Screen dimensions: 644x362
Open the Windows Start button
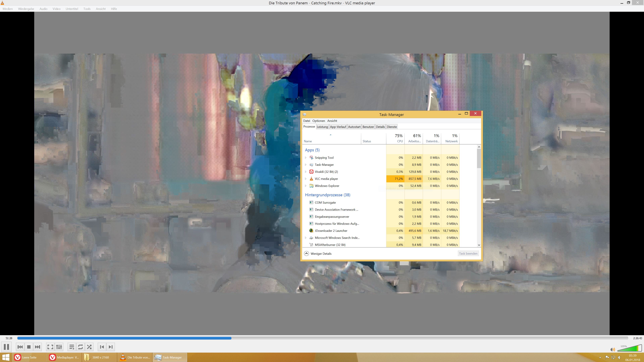coord(6,357)
